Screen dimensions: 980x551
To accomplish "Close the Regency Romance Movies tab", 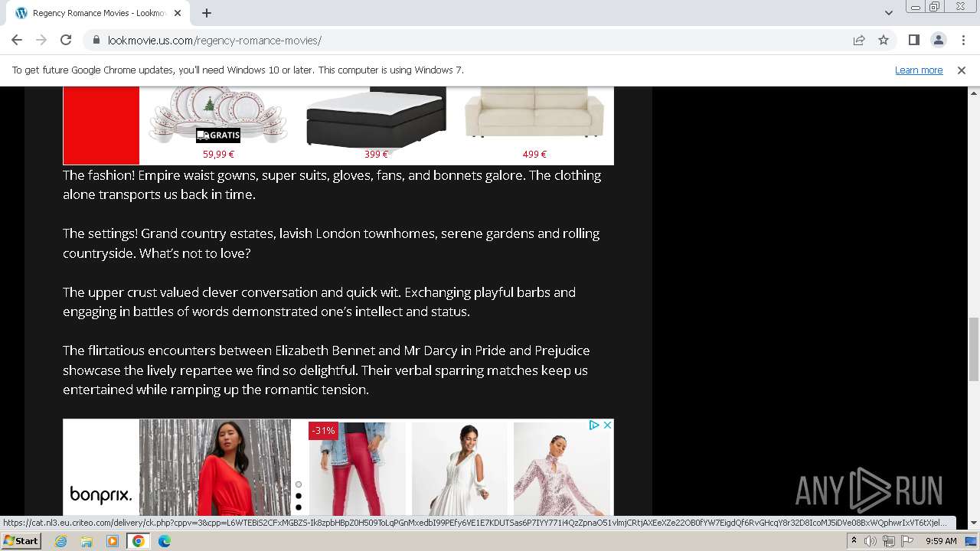I will coord(178,13).
